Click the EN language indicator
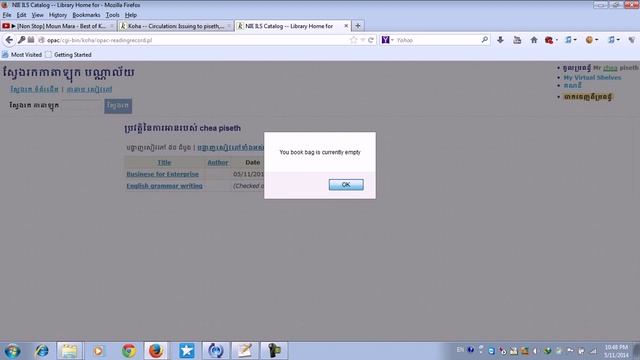 [x=460, y=350]
